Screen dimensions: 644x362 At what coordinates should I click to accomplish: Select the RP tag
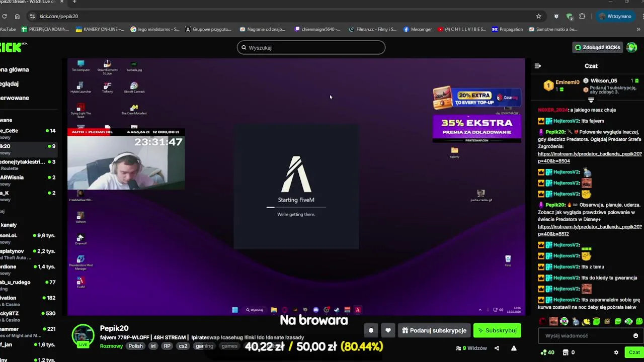click(167, 346)
